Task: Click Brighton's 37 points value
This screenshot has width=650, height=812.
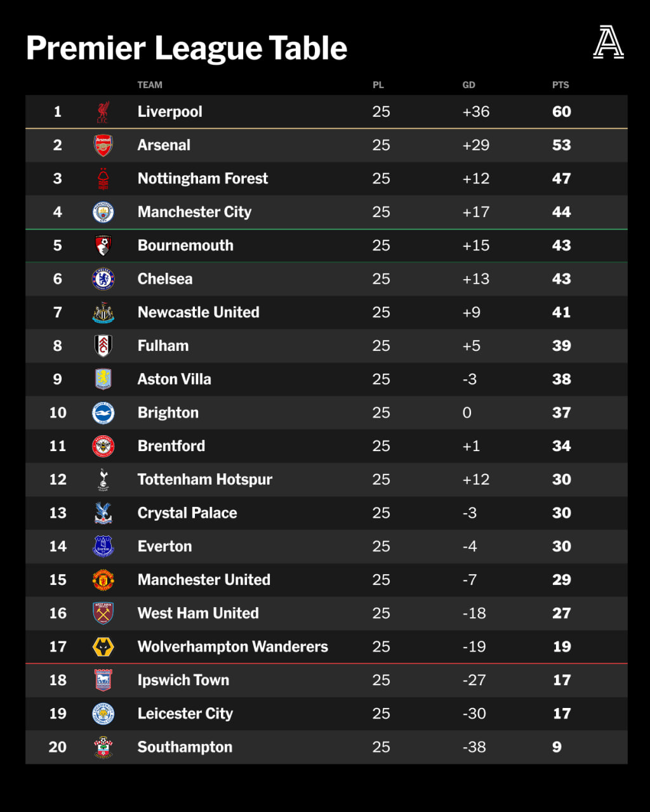Action: click(x=561, y=413)
